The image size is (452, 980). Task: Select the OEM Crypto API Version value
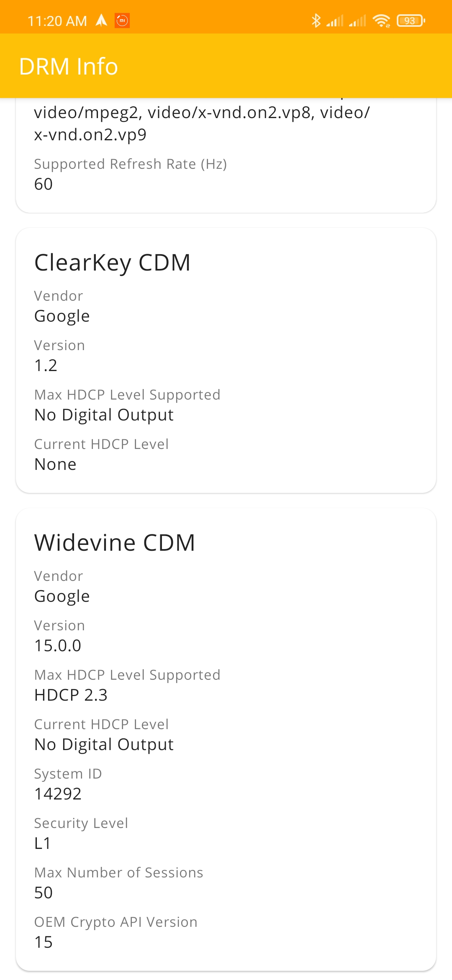[x=44, y=942]
